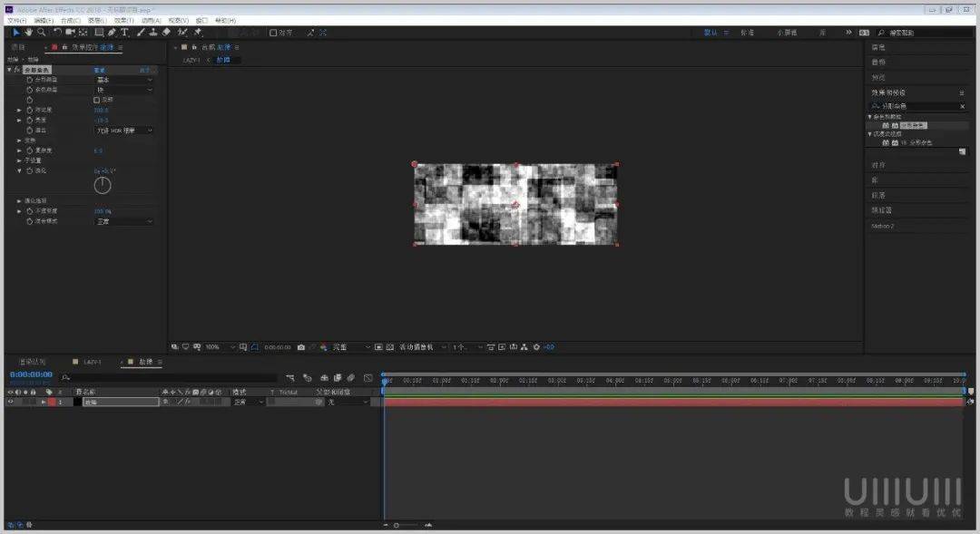This screenshot has width=980, height=534.
Task: Select the Brush tool
Action: pyautogui.click(x=141, y=33)
